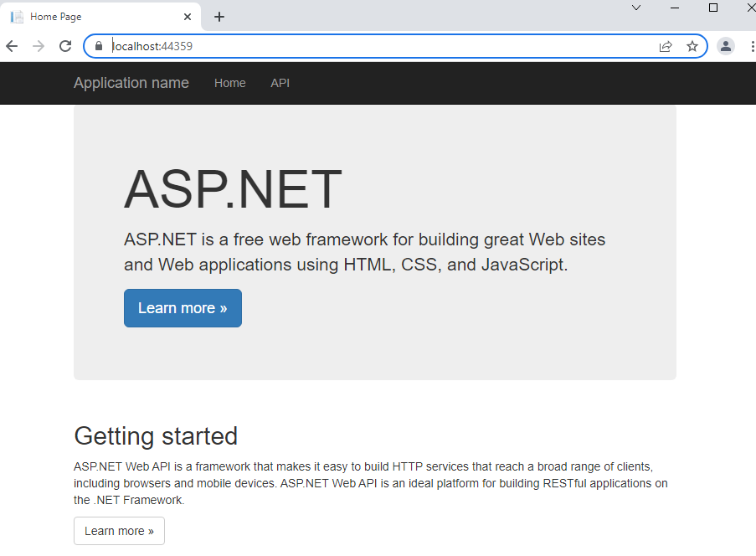Open the Chrome profile avatar menu
The height and width of the screenshot is (556, 756).
click(x=726, y=46)
